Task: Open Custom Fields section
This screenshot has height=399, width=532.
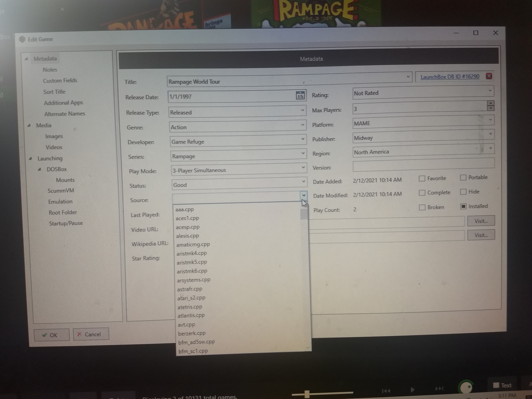Action: [60, 81]
